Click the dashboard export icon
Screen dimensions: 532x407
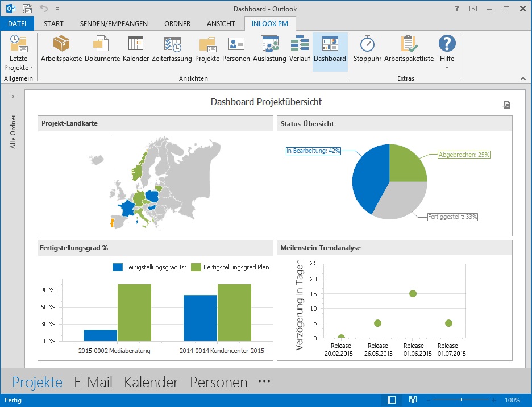(x=506, y=104)
